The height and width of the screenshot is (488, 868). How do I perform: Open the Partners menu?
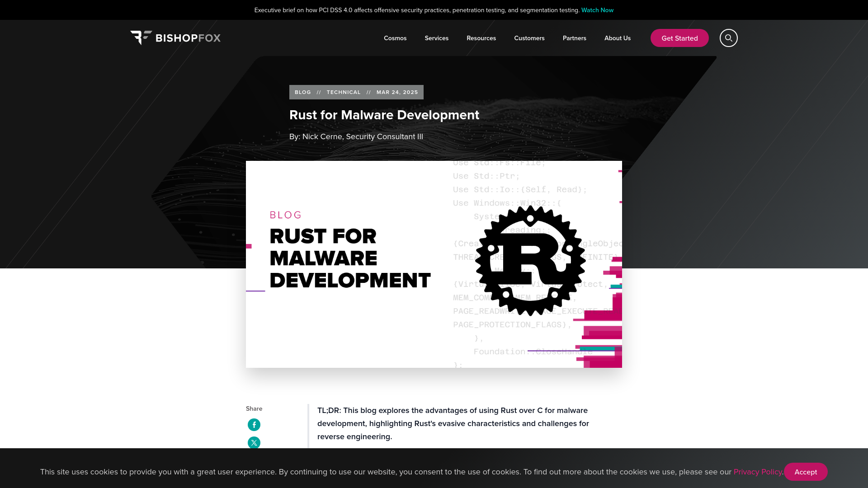575,38
